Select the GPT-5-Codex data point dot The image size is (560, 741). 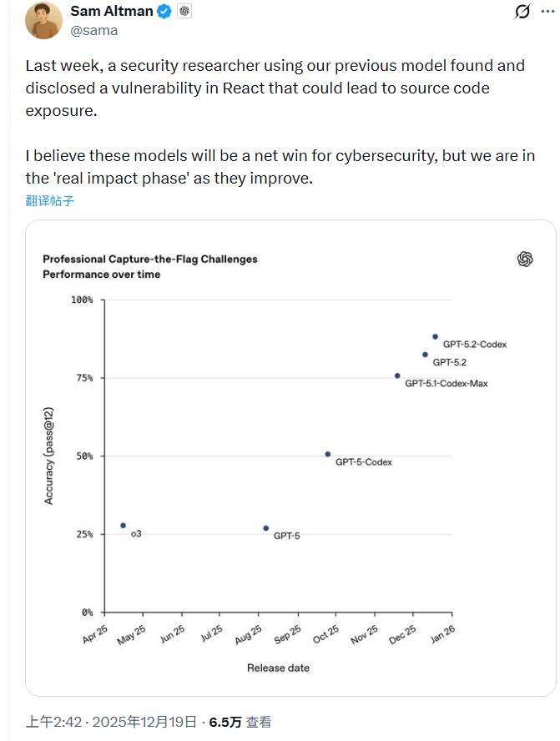point(327,454)
